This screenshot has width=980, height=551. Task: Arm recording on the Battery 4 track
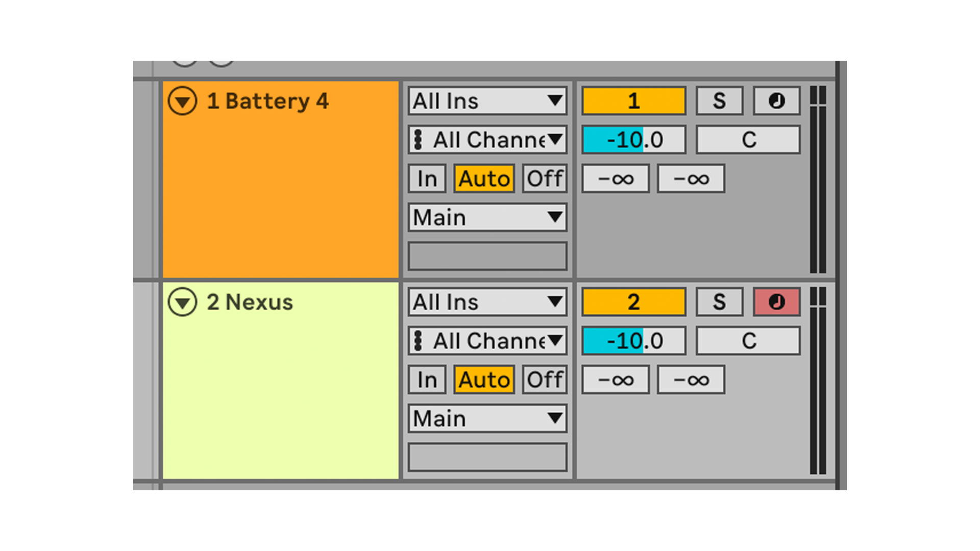point(776,101)
